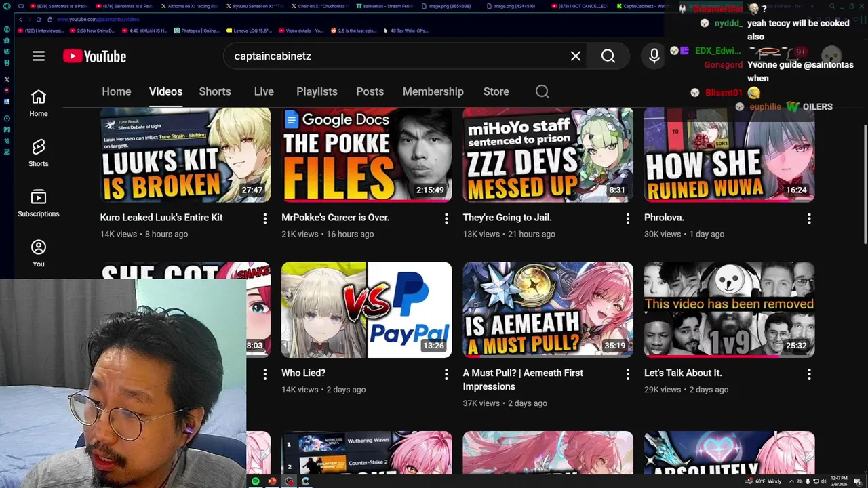Open the Who Lied? video title

coord(303,373)
